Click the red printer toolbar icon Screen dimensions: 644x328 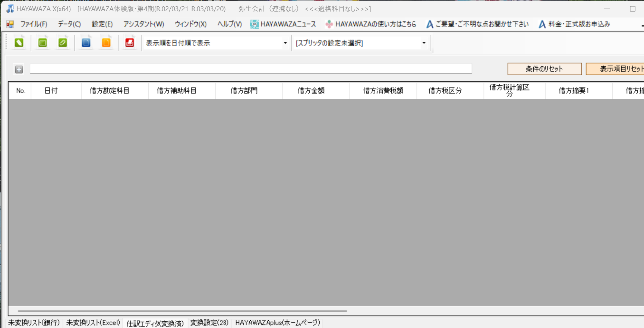click(x=130, y=43)
